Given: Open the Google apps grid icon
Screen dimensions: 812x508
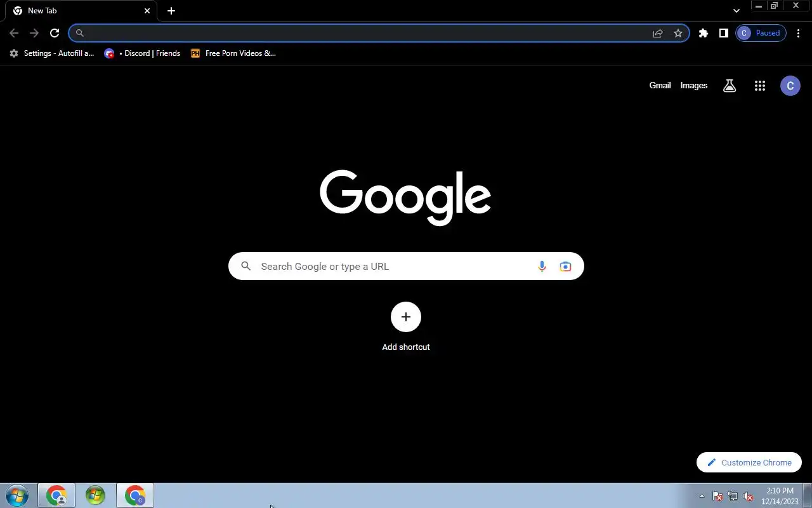Looking at the screenshot, I should click(x=760, y=86).
